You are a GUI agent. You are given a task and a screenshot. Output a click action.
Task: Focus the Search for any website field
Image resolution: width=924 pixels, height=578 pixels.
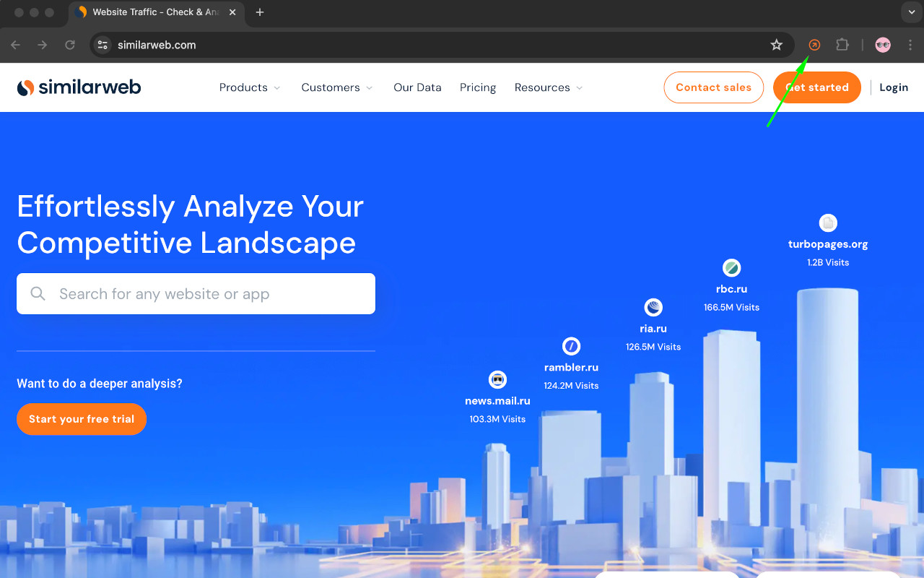(x=196, y=294)
